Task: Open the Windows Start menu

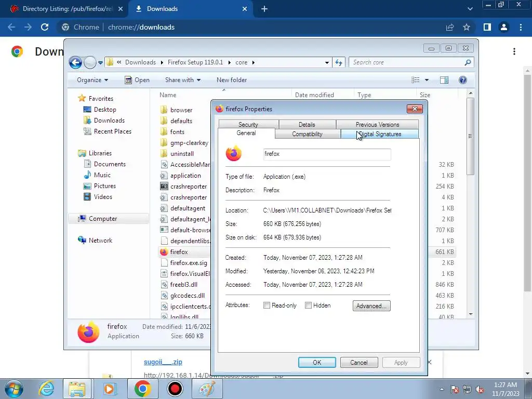Action: point(14,389)
